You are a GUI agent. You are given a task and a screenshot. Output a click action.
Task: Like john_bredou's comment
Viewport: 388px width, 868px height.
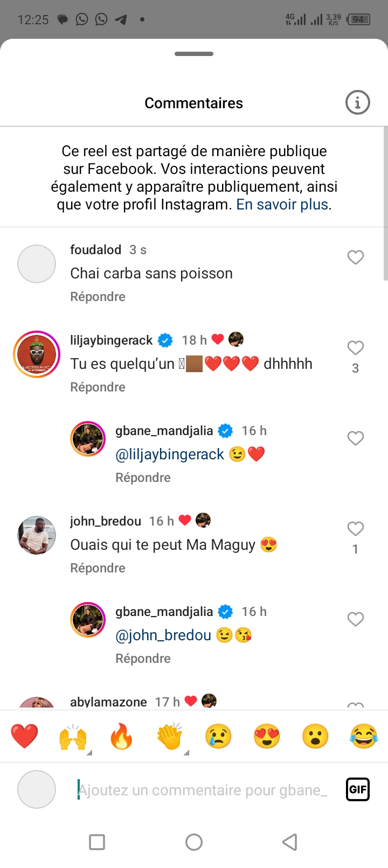click(x=355, y=529)
